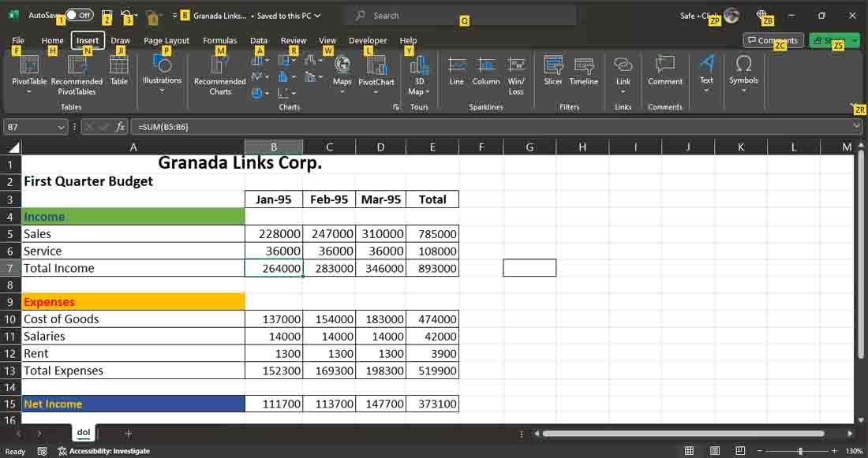Viewport: 868px width, 458px height.
Task: Insert a Link
Action: tap(623, 74)
